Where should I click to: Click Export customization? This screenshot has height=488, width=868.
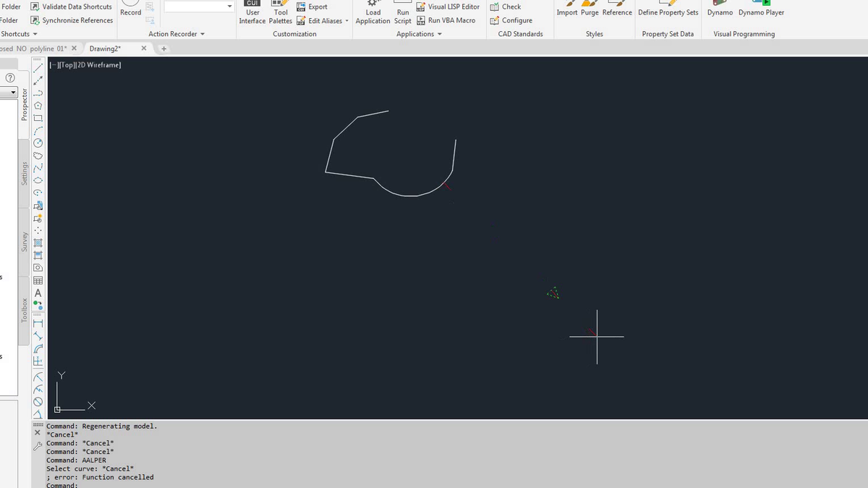pyautogui.click(x=312, y=7)
